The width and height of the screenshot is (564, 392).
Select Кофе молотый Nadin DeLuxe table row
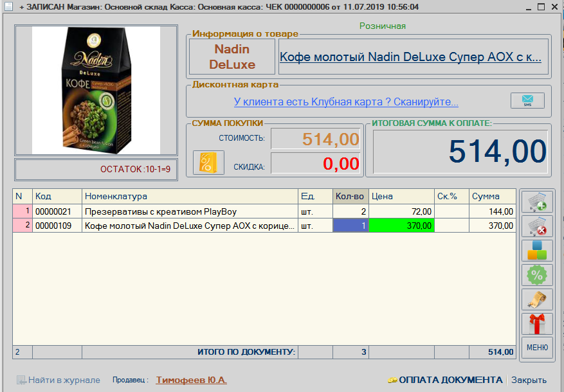click(x=190, y=226)
